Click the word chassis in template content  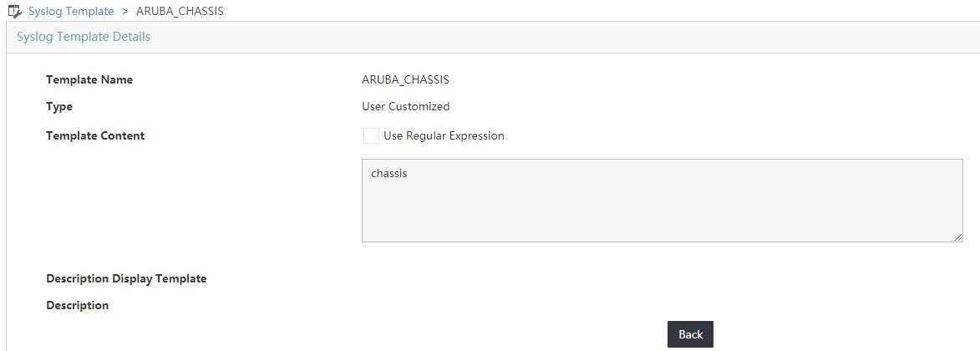click(388, 175)
